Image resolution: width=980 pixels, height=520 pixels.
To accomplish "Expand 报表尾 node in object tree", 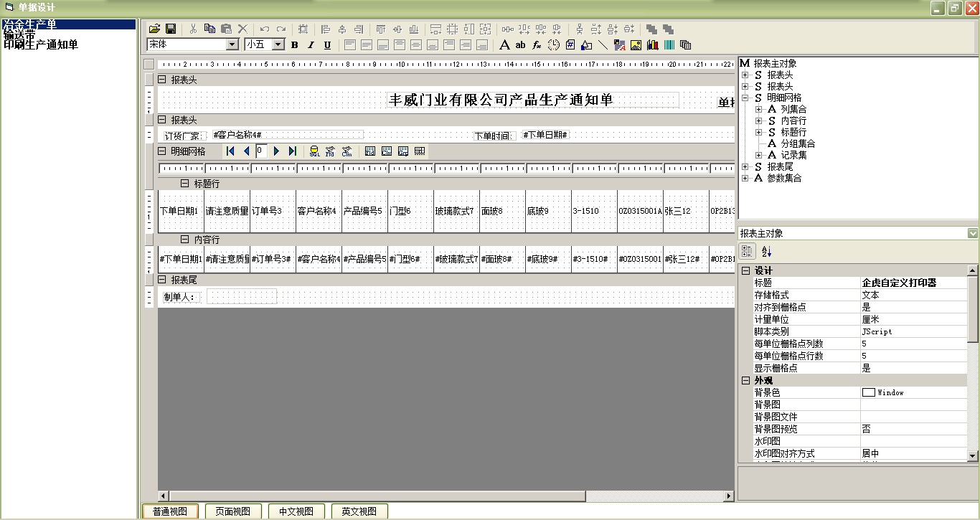I will (745, 166).
